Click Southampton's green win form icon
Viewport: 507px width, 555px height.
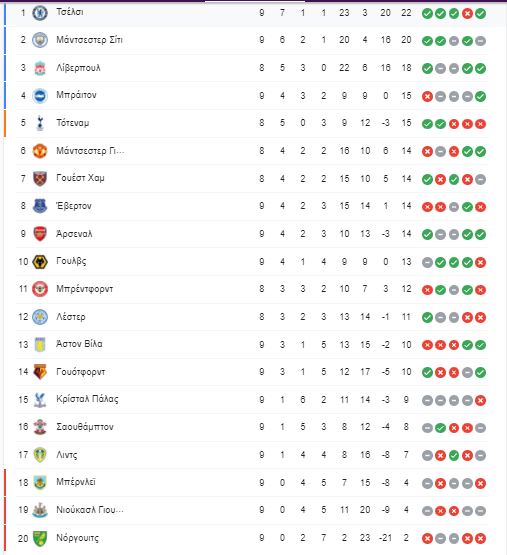click(440, 428)
